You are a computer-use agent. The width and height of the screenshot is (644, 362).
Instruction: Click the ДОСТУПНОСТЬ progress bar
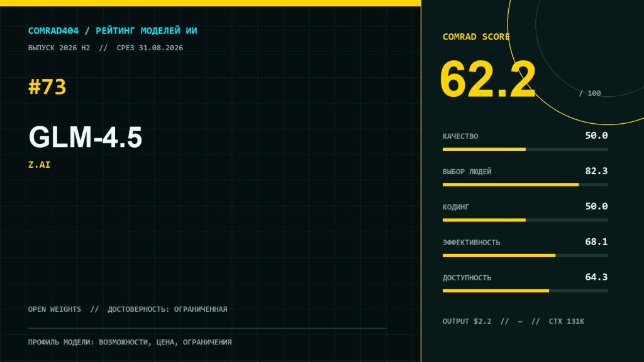[525, 290]
